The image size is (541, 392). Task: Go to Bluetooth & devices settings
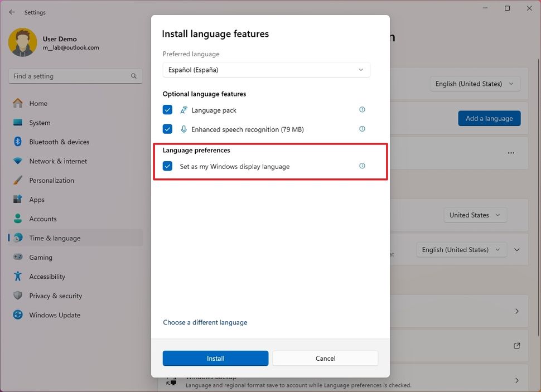(x=57, y=142)
